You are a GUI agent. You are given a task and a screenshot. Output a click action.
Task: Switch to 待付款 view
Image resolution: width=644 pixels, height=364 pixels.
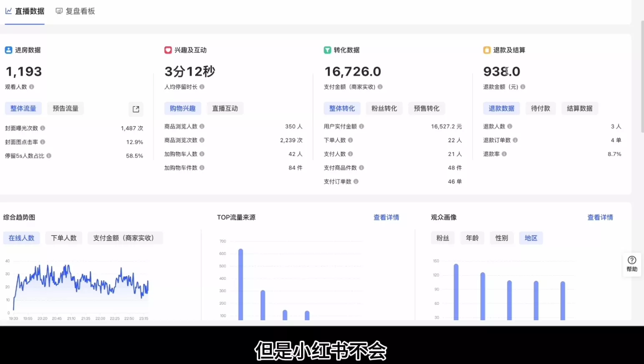coord(541,108)
